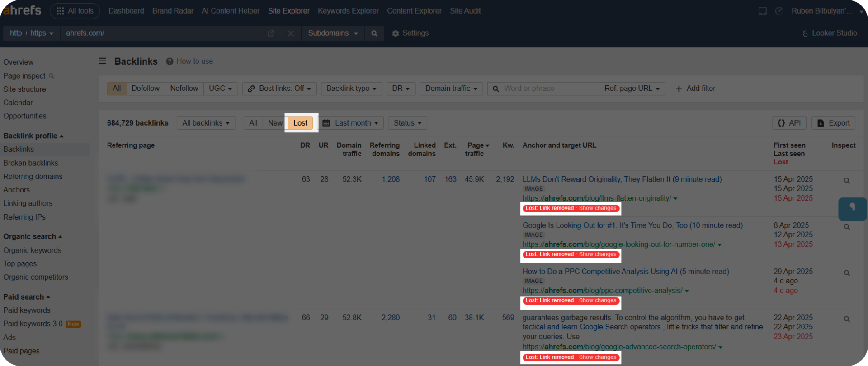
Task: Open Ref. page URL dropdown
Action: [x=632, y=89]
